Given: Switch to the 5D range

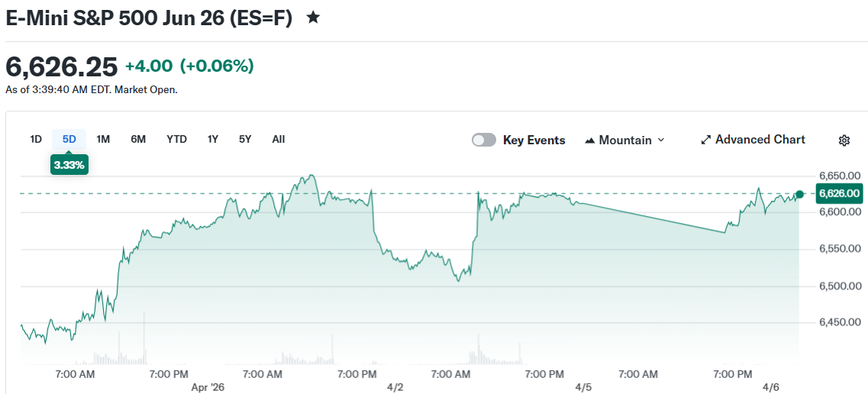Looking at the screenshot, I should (69, 139).
